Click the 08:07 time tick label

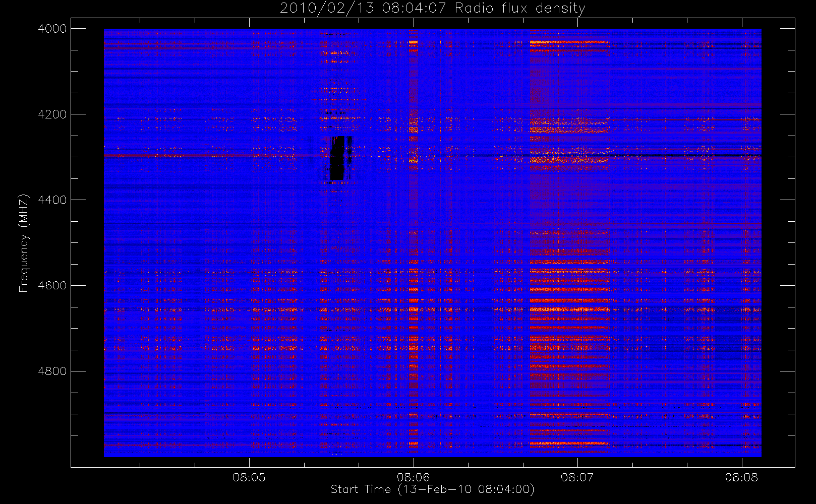[x=577, y=477]
